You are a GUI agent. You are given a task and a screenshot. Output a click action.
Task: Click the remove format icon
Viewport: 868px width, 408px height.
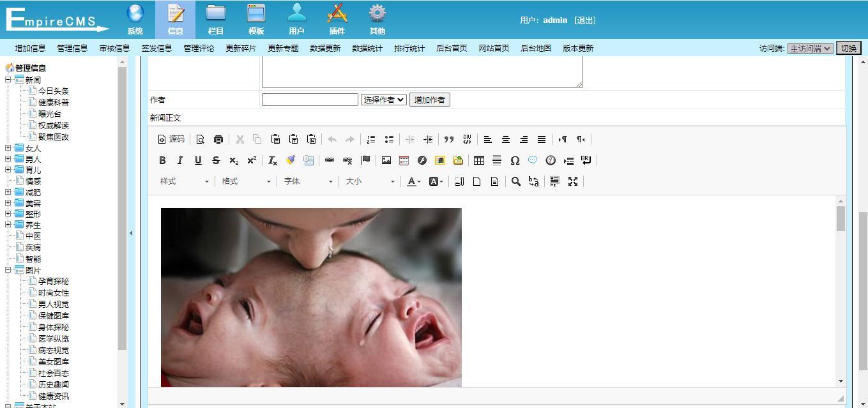click(x=272, y=160)
